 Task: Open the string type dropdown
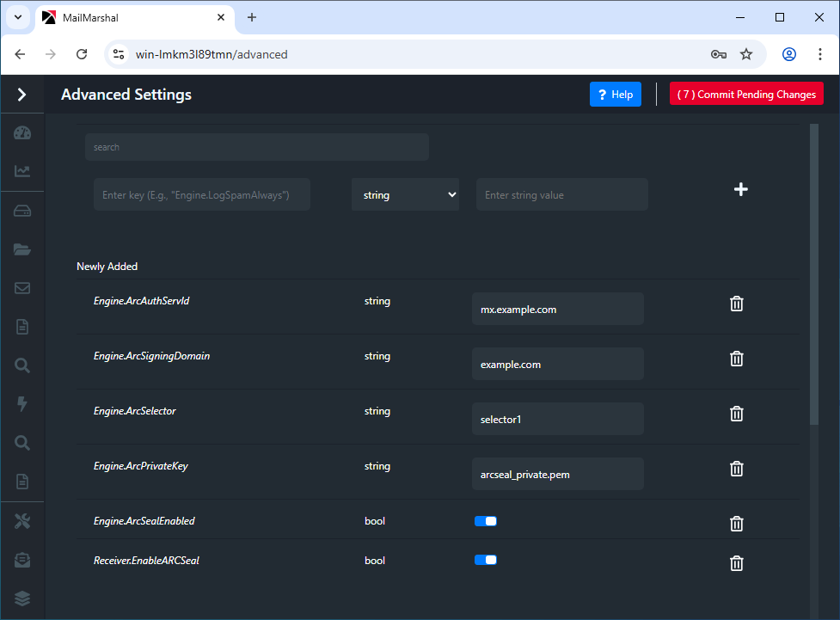[x=405, y=195]
